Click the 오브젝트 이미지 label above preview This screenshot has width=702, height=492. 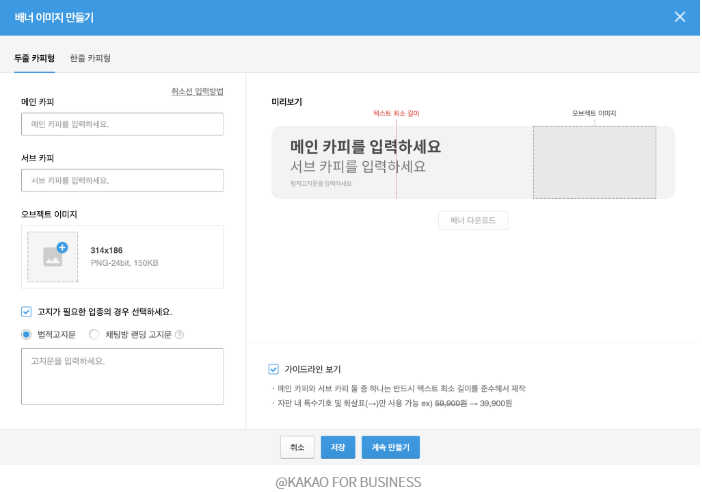pyautogui.click(x=594, y=113)
